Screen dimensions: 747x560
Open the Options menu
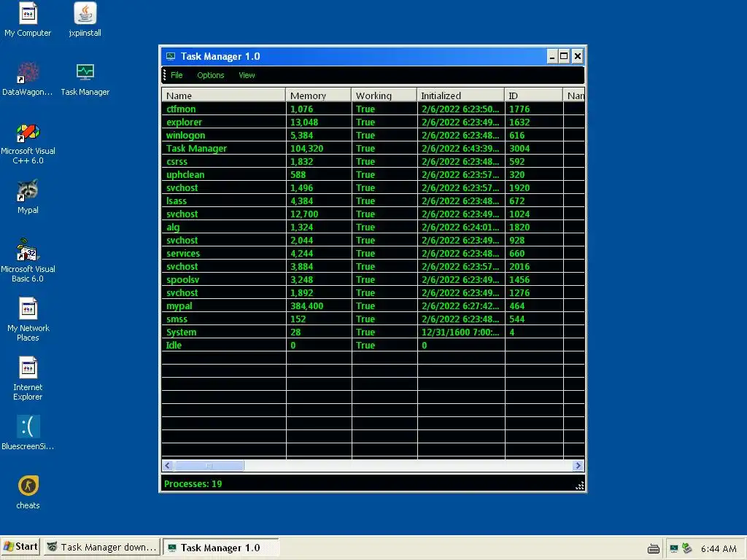211,75
